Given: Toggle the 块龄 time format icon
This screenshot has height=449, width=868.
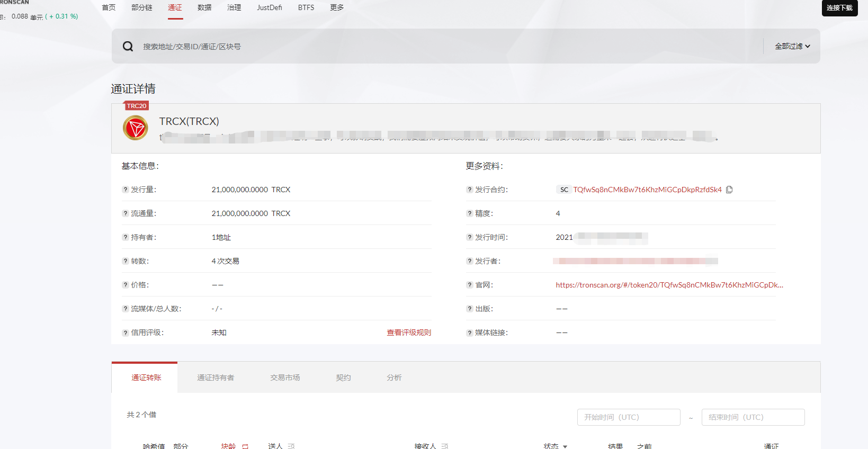Looking at the screenshot, I should click(x=245, y=446).
